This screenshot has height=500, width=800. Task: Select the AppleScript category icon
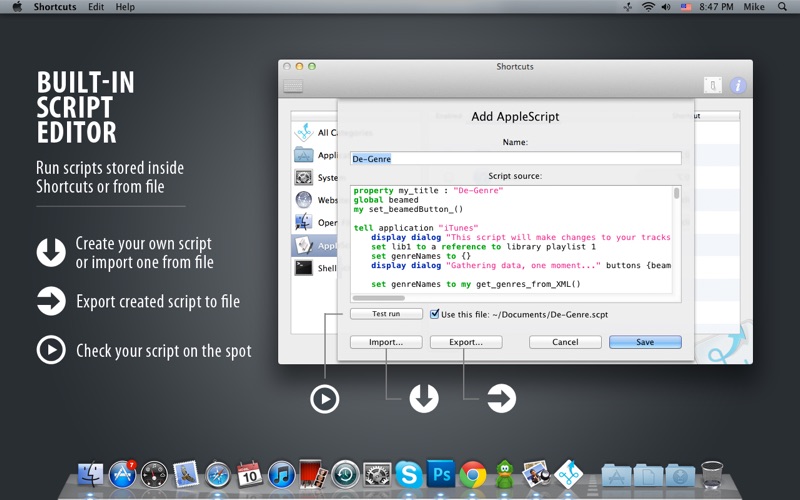coord(305,245)
